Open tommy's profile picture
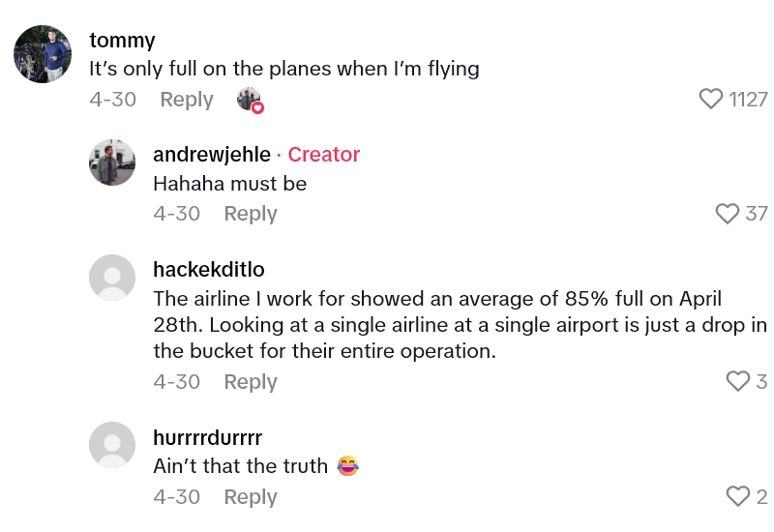Screen dimensions: 774x532 [x=43, y=54]
